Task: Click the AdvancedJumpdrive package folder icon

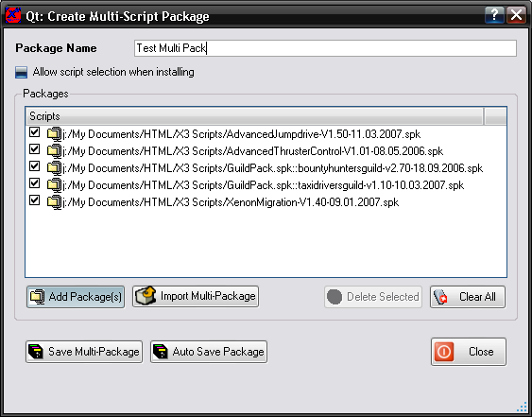Action: [54, 133]
